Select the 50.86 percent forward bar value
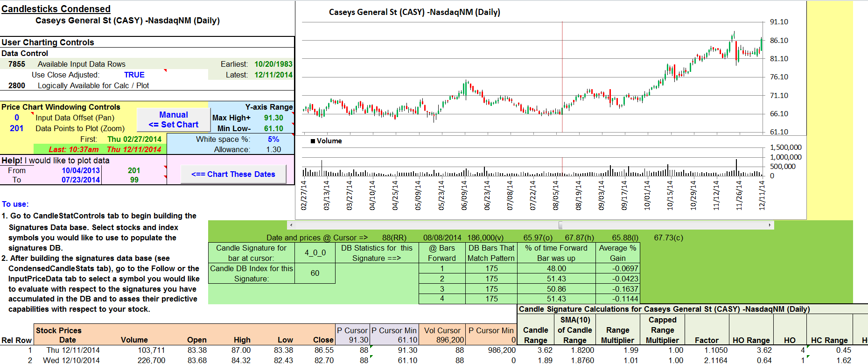The image size is (868, 364). (x=556, y=289)
